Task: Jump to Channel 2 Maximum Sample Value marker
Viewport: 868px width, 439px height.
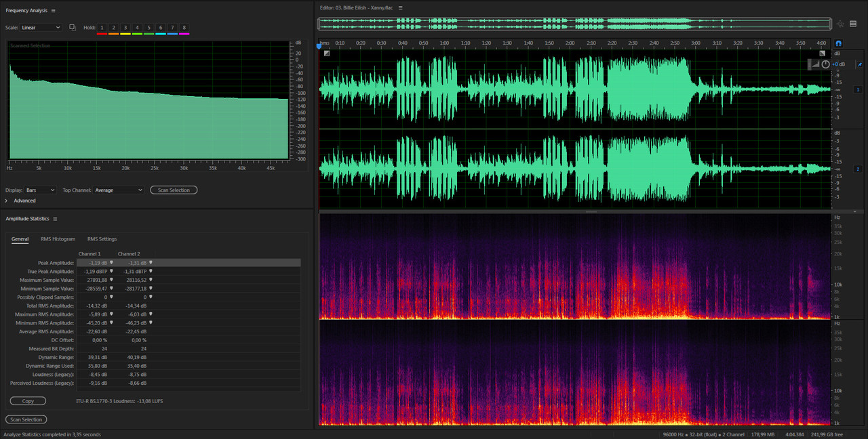Action: coord(151,280)
